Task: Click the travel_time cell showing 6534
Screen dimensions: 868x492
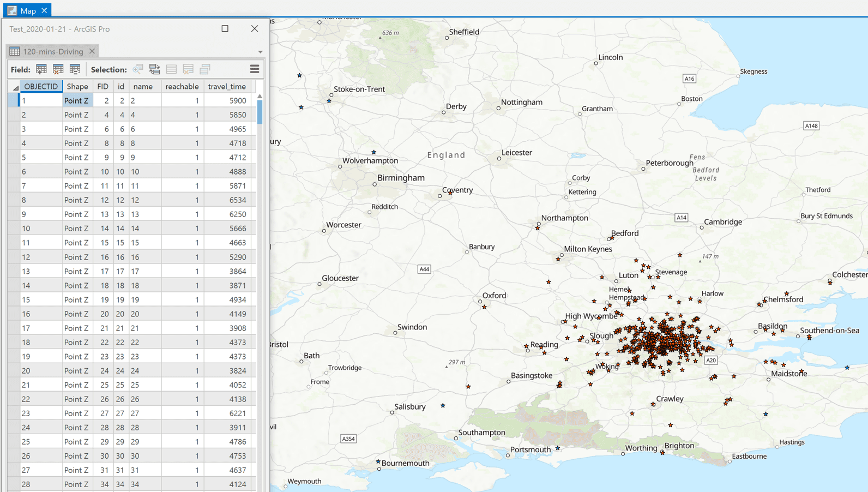Action: 237,200
